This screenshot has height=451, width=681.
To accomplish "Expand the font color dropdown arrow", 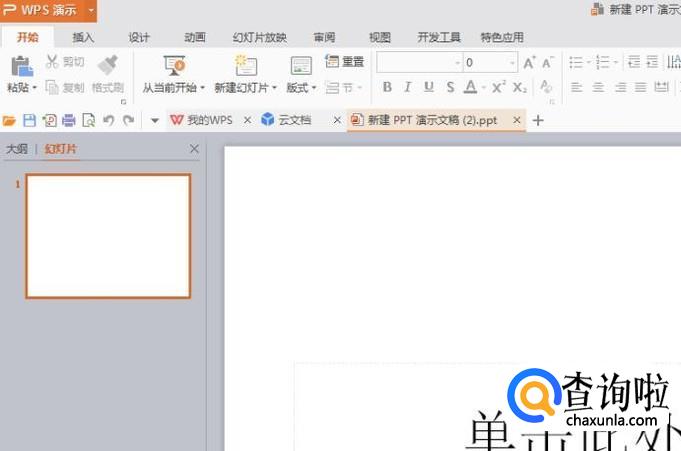I will point(483,88).
